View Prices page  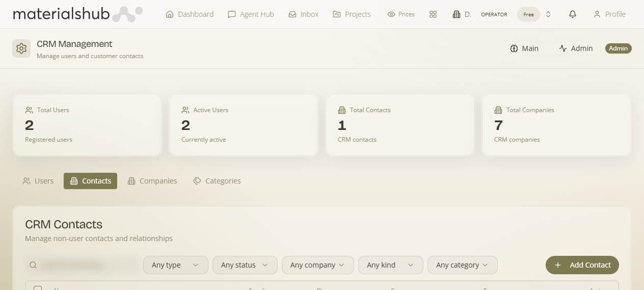401,14
